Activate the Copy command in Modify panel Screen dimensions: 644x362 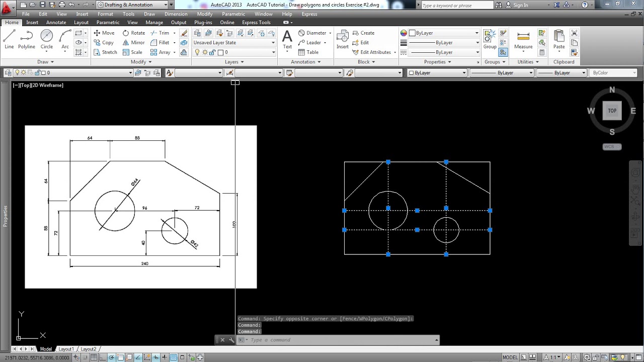[x=104, y=43]
